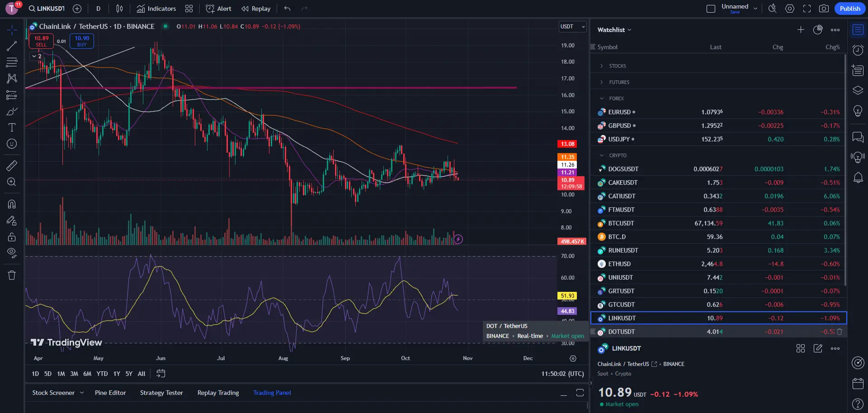Hide all drawings with eye icon
The image size is (868, 413).
click(12, 253)
